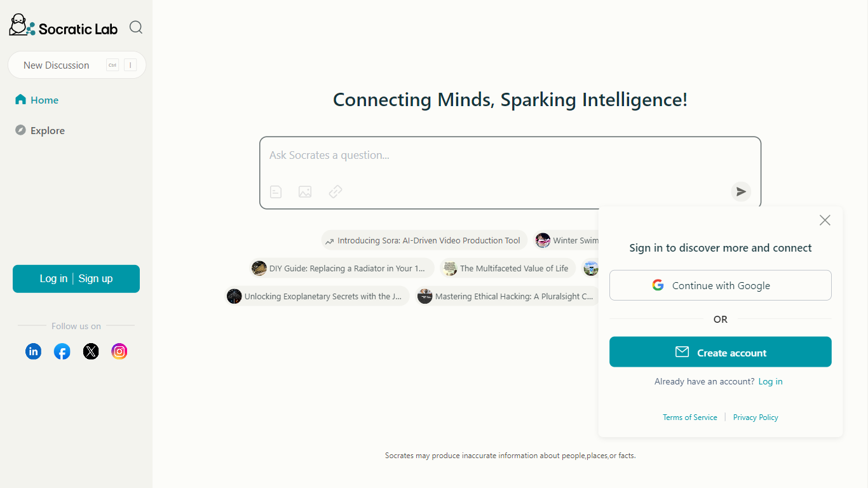The width and height of the screenshot is (868, 488).
Task: Click the Create account button
Action: click(x=721, y=352)
